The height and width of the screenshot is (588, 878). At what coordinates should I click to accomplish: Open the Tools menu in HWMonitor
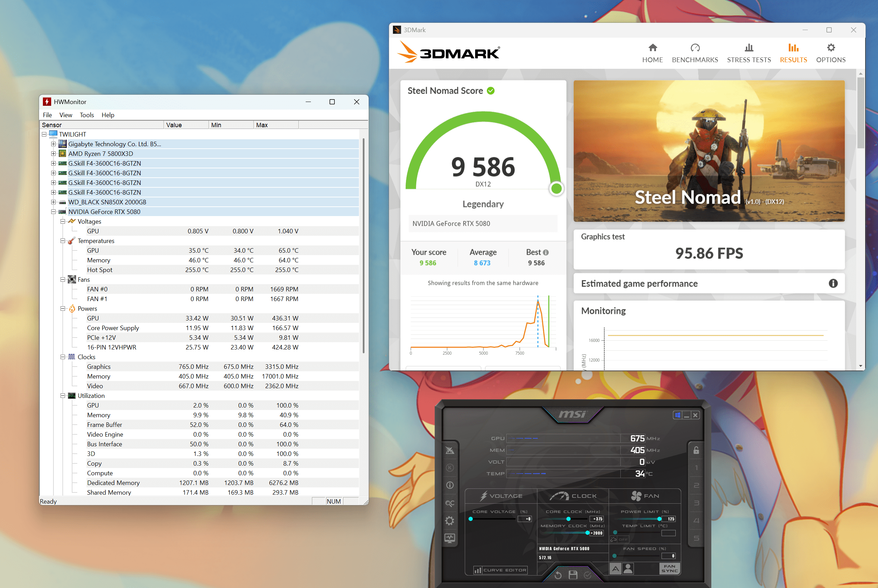pyautogui.click(x=87, y=115)
